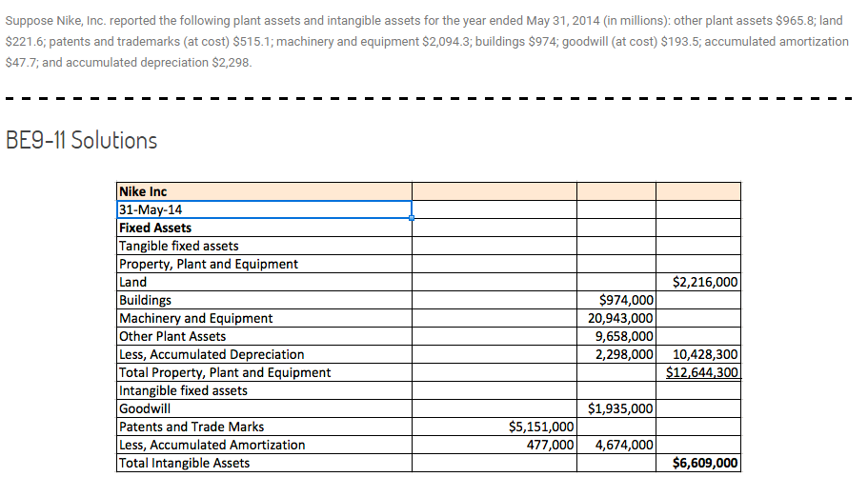The height and width of the screenshot is (477, 868).
Task: Select the Nike Inc header cell
Action: click(x=264, y=191)
